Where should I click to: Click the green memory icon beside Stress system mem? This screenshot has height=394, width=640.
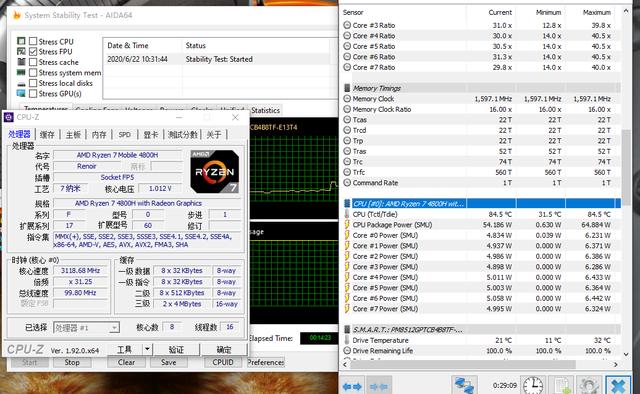click(21, 73)
